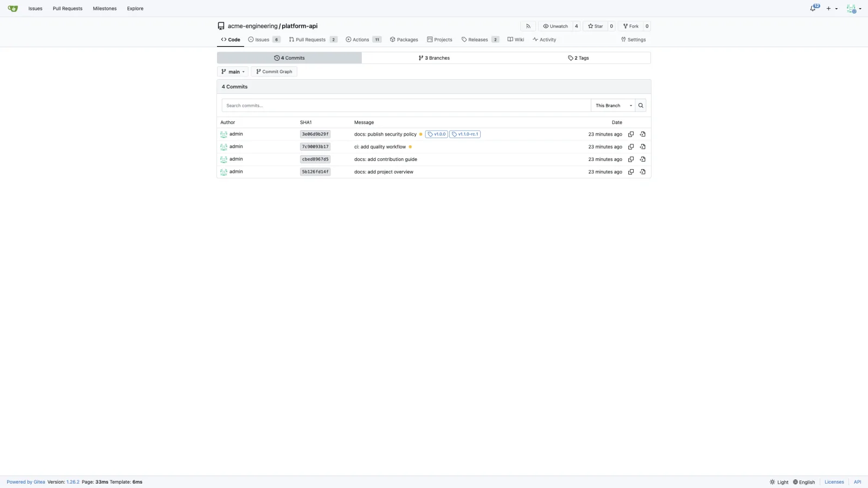Open commit SHA 5b126fd14f
Viewport: 868px width, 488px height.
(315, 172)
